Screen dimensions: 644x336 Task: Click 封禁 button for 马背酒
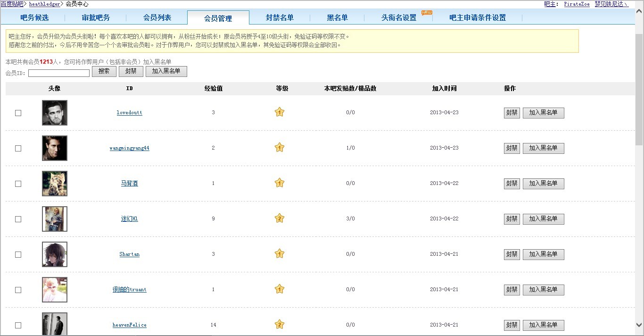[512, 184]
